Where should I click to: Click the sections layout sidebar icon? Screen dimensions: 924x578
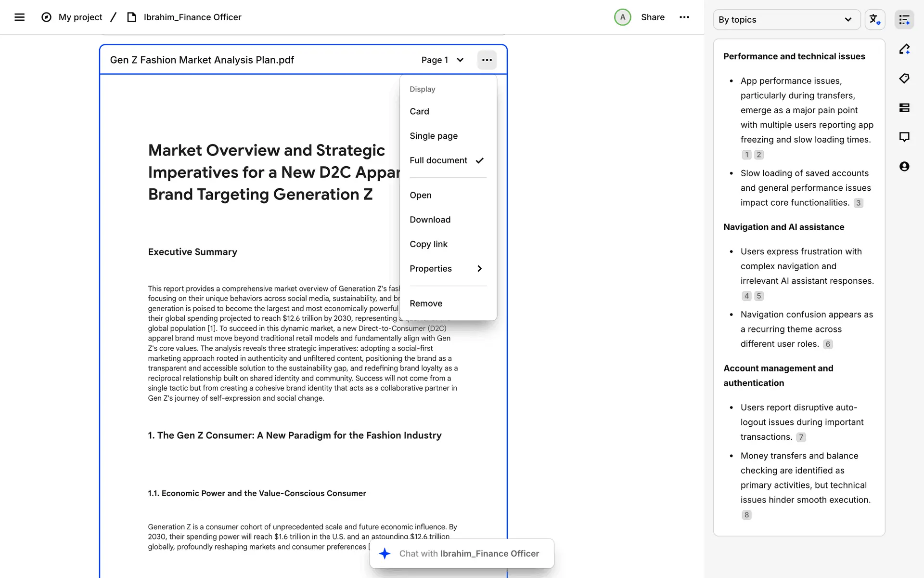point(904,108)
